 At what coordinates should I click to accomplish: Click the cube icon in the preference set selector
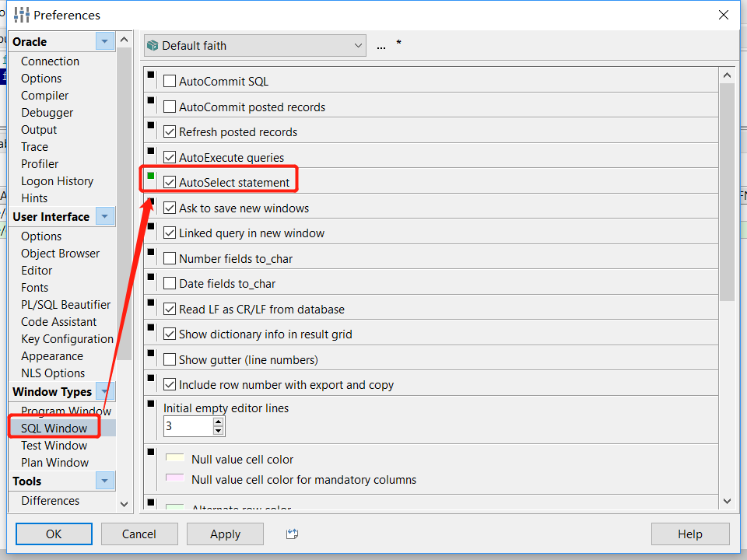click(153, 45)
